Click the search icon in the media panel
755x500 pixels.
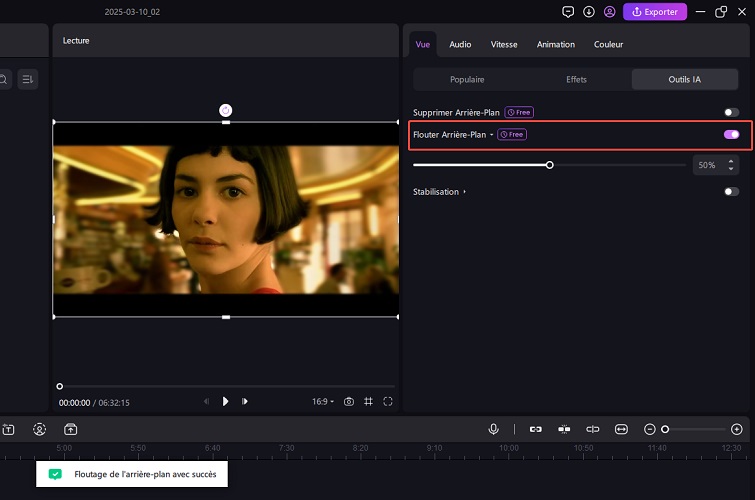click(3, 79)
